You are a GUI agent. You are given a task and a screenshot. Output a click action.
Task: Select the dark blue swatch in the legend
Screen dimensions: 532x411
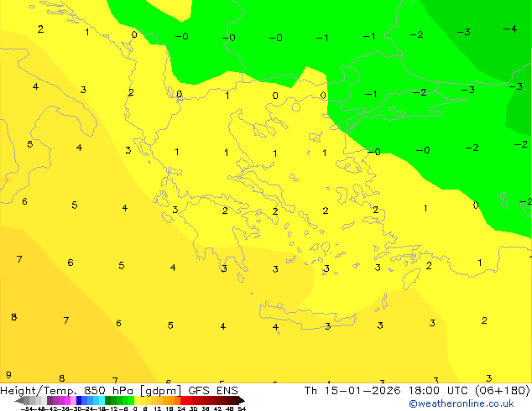tap(79, 400)
